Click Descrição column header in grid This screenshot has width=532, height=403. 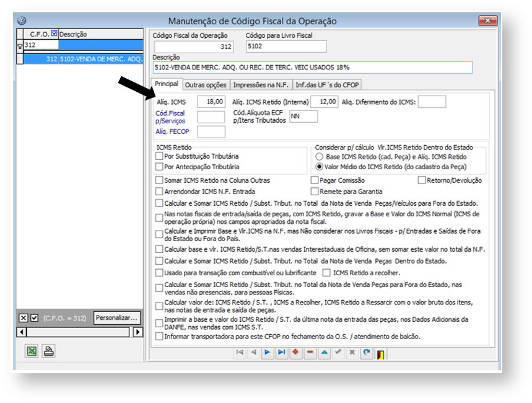pos(101,34)
